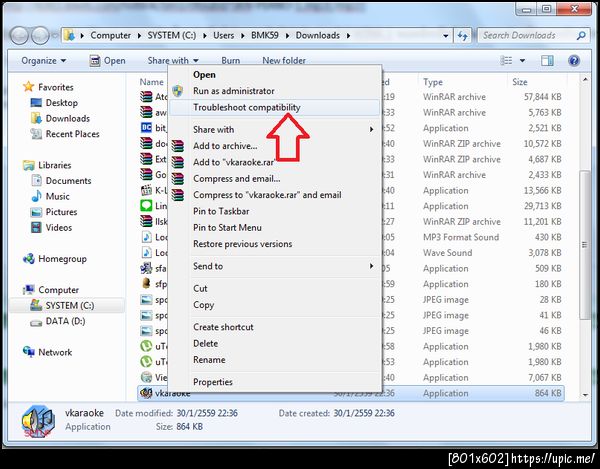Toggle the preview pane icon

[x=547, y=60]
